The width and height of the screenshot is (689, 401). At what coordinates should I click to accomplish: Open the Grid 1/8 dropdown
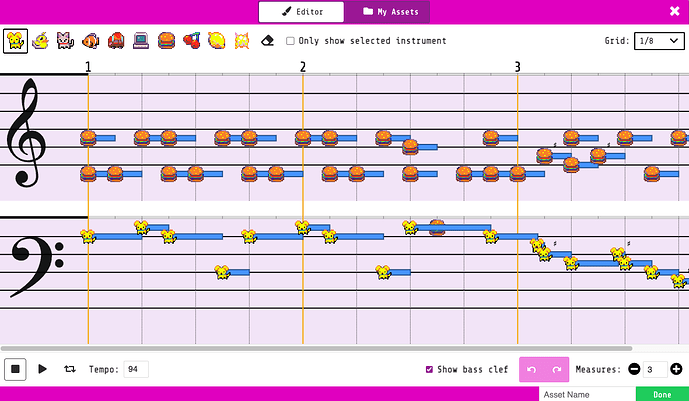(x=659, y=41)
